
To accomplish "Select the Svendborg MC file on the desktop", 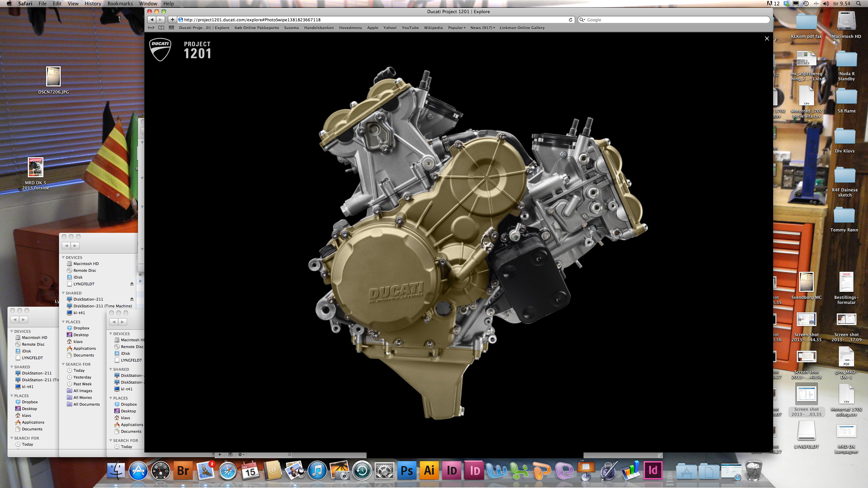I will (x=806, y=282).
